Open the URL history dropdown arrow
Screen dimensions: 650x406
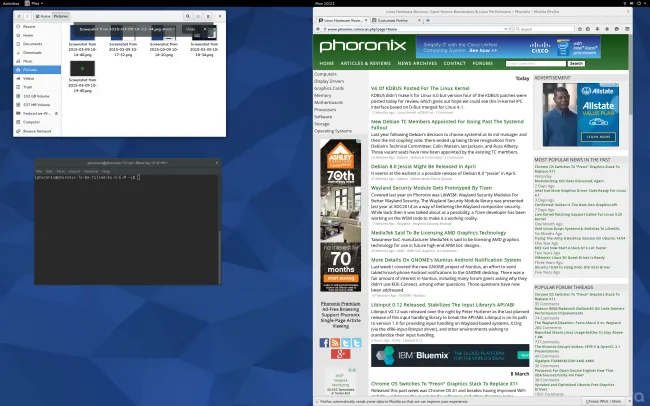[504, 29]
